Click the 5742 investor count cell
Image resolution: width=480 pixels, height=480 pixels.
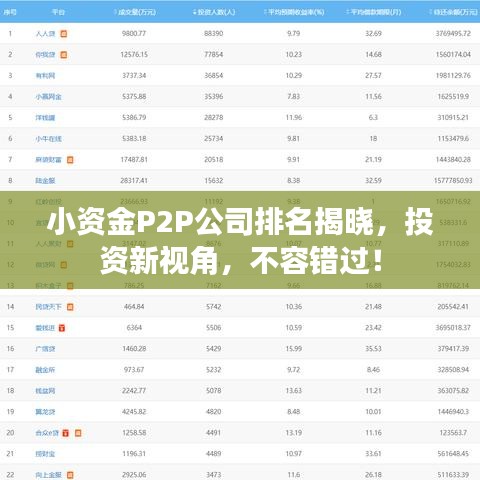click(x=214, y=307)
